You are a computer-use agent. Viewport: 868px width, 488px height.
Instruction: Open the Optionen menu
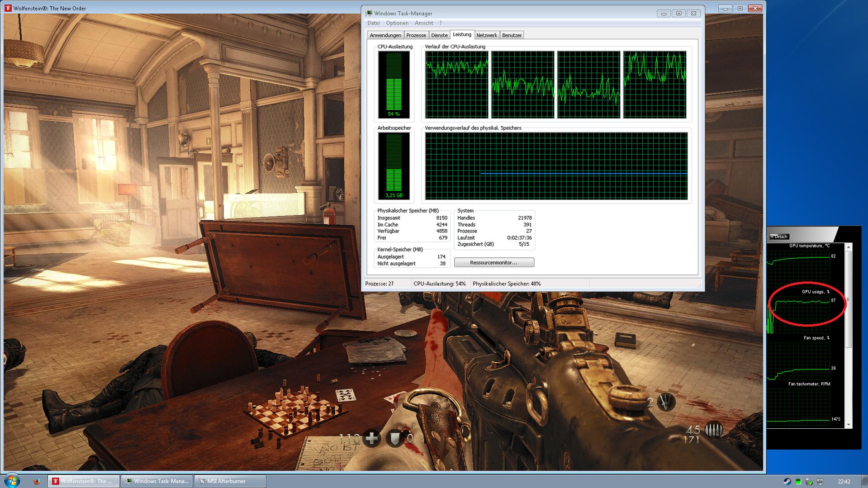click(397, 23)
